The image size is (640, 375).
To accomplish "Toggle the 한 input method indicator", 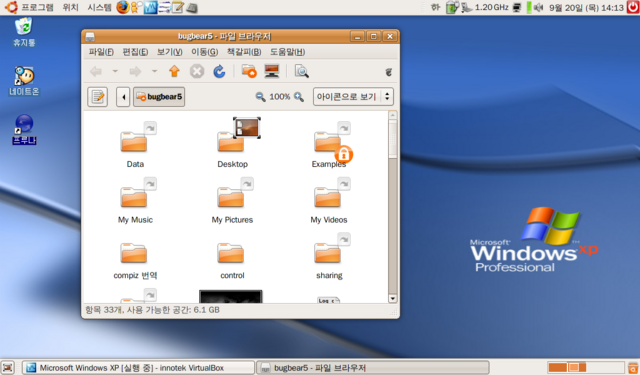I will click(436, 7).
